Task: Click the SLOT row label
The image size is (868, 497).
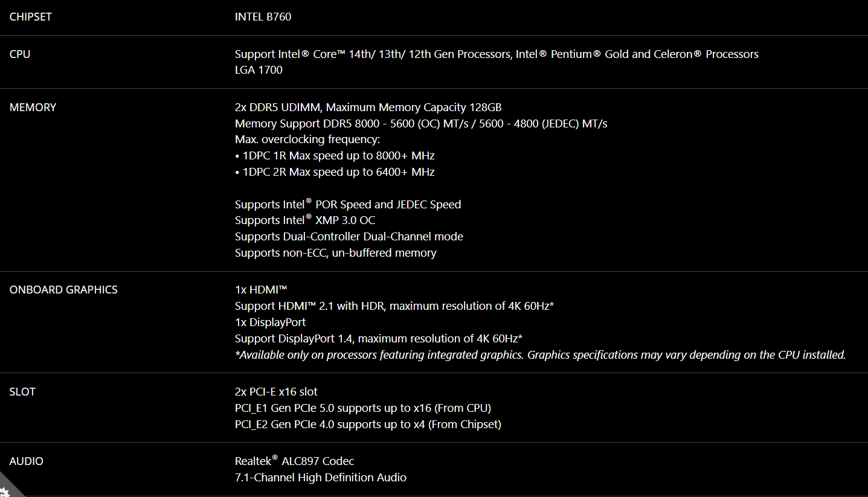Action: point(22,392)
